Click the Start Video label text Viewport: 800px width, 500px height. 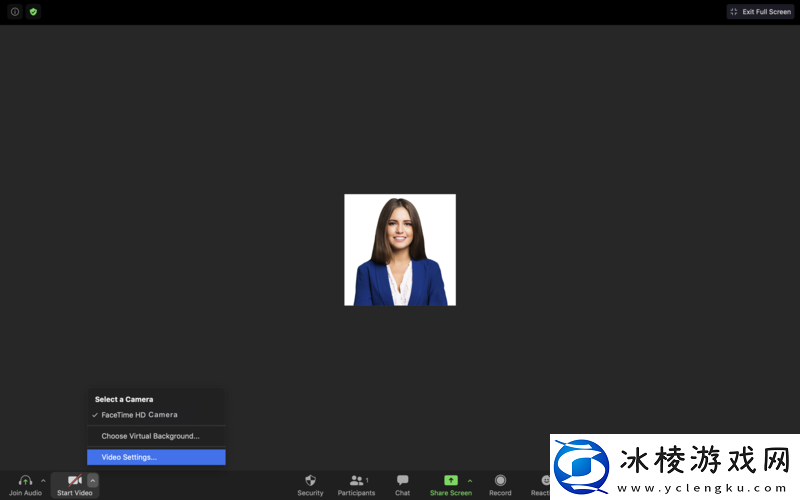[x=74, y=493]
